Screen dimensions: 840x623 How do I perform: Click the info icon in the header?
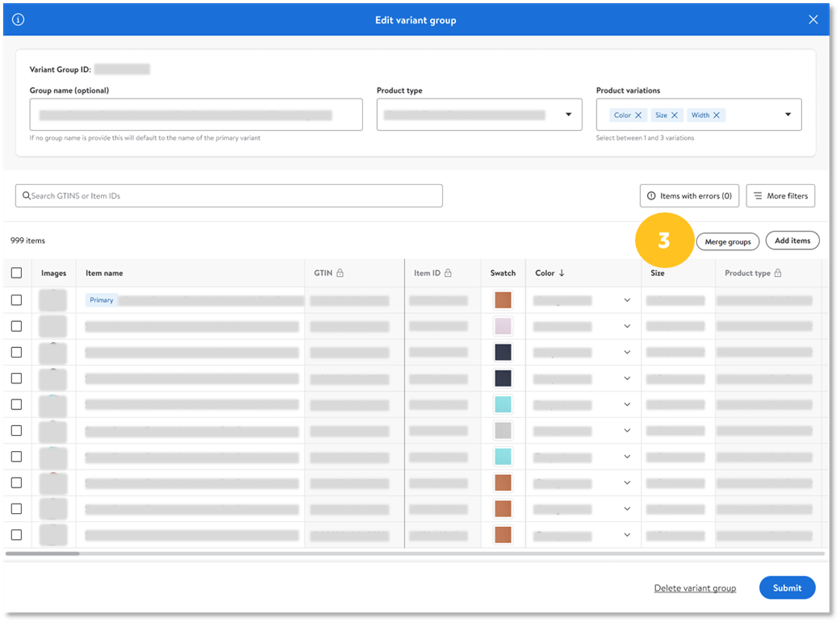click(18, 20)
